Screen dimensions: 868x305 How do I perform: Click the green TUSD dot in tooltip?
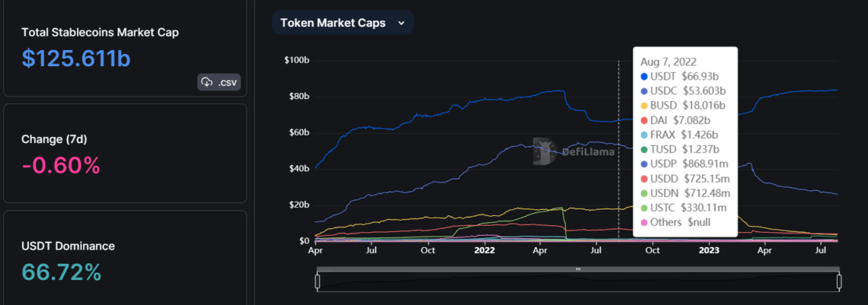click(x=645, y=149)
